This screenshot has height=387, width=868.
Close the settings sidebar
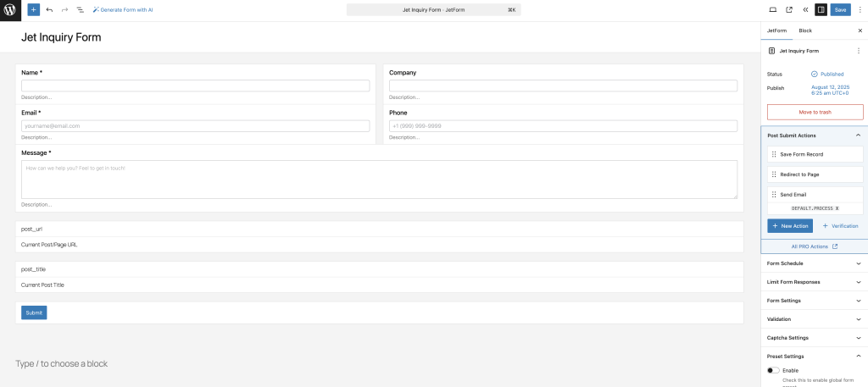pyautogui.click(x=860, y=31)
